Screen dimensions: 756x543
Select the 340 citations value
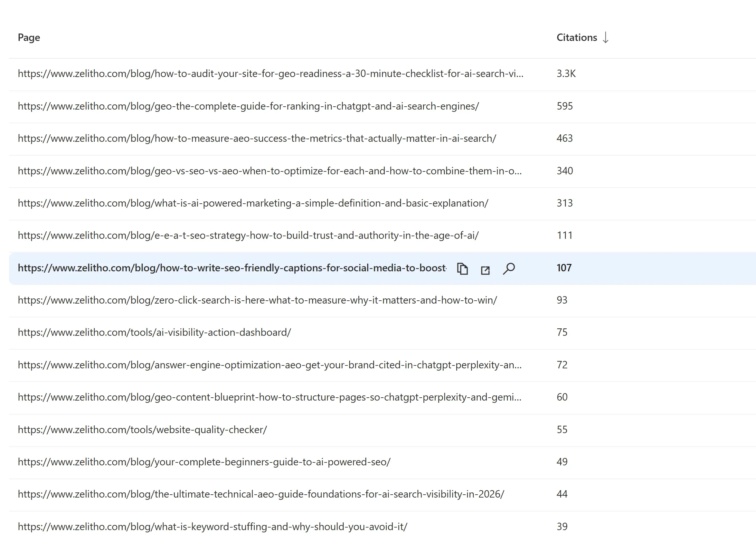click(565, 171)
